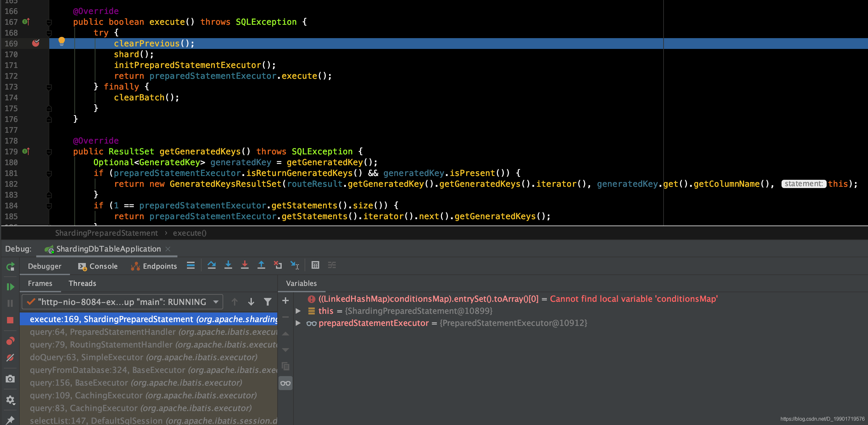Click the red Force Step Into icon

coord(245,266)
